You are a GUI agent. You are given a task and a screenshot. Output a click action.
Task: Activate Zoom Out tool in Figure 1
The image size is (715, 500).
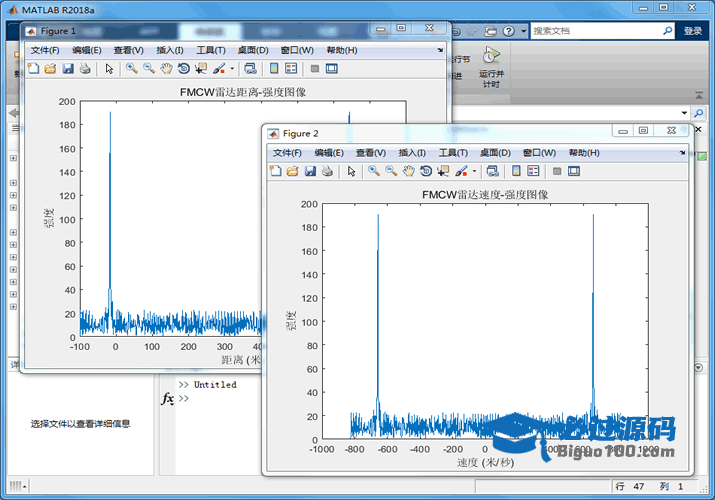(x=149, y=69)
